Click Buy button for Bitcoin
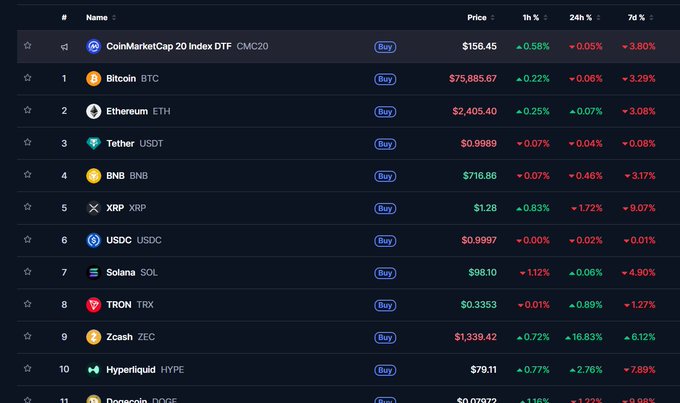The image size is (680, 403). tap(385, 79)
